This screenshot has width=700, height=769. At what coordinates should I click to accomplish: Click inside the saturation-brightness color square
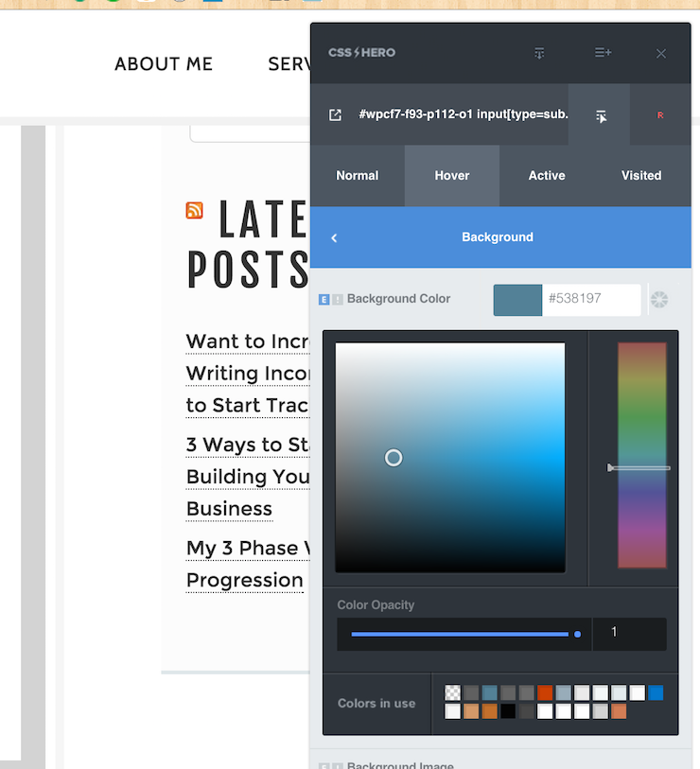(x=450, y=458)
